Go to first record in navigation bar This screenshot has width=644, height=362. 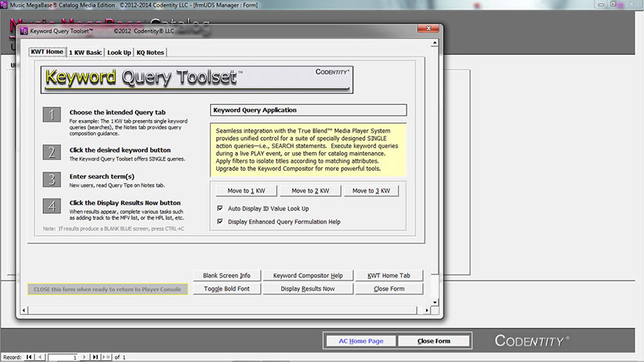30,357
